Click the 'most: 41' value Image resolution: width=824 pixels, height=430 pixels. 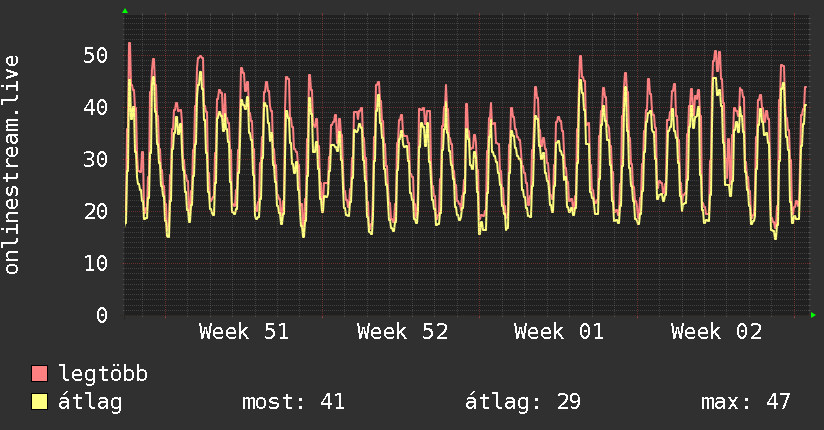(293, 402)
